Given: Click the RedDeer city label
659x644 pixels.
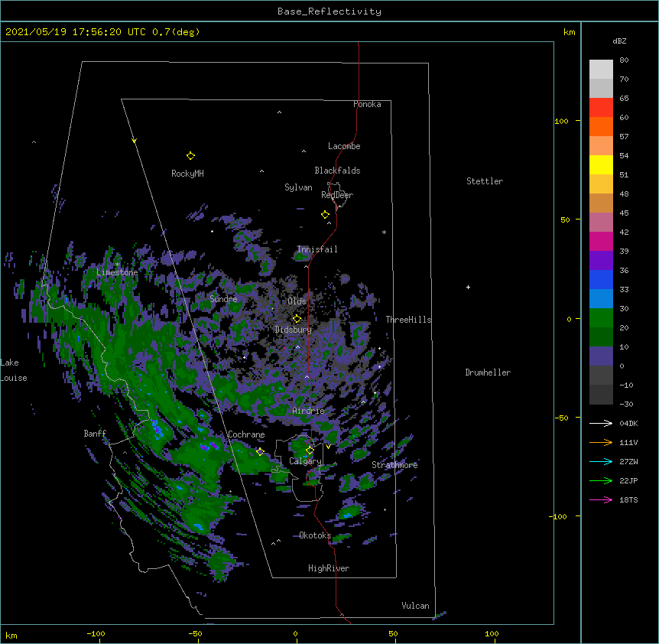Looking at the screenshot, I should pos(337,194).
